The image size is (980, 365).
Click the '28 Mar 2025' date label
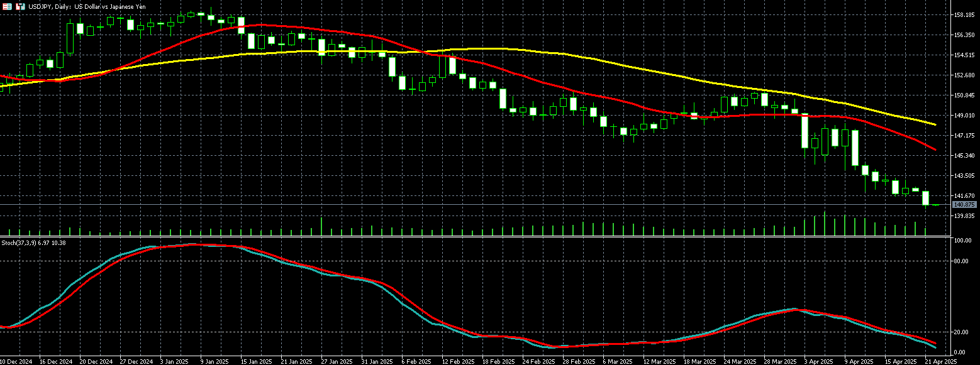click(x=780, y=361)
